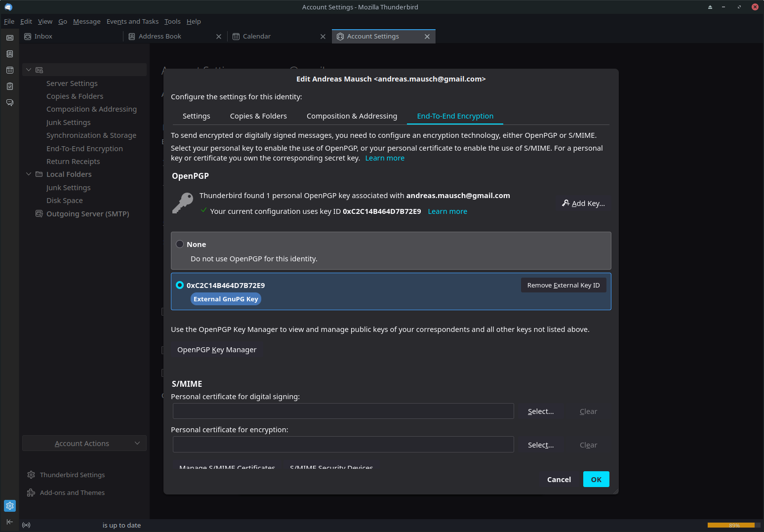The width and height of the screenshot is (764, 532).
Task: Open the Chat space icon
Action: 10,103
